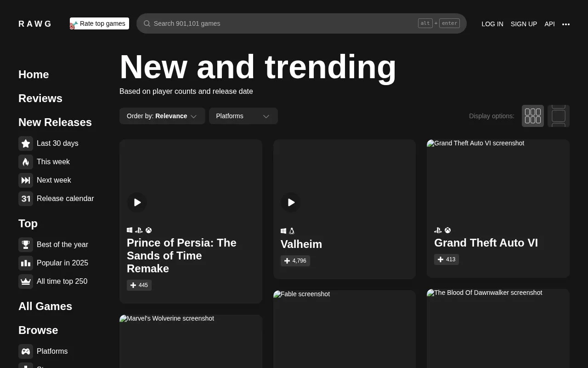Click the PlayStation icon on Grand Theft Auto VI
Image resolution: width=588 pixels, height=368 pixels.
pyautogui.click(x=438, y=230)
